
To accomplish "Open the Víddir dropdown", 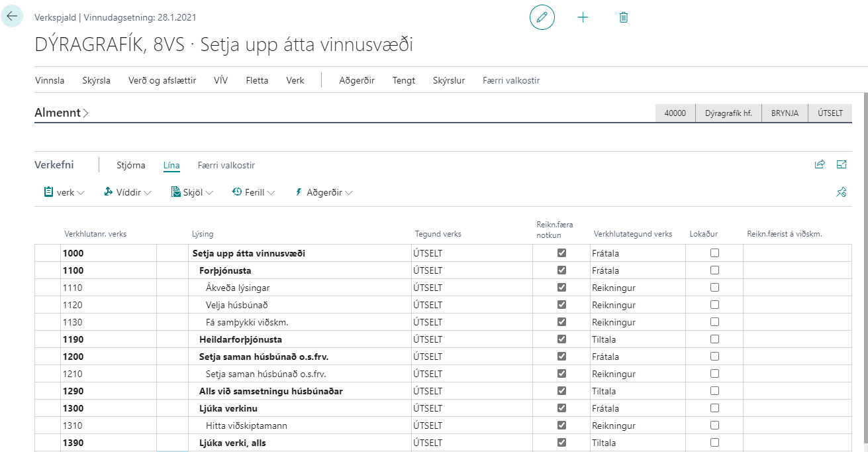I will 128,192.
